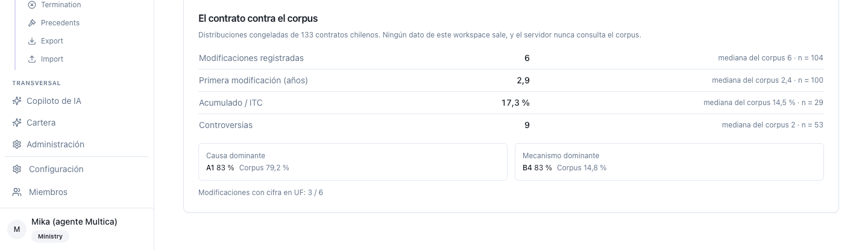
Task: Click the M user avatar
Action: click(17, 229)
